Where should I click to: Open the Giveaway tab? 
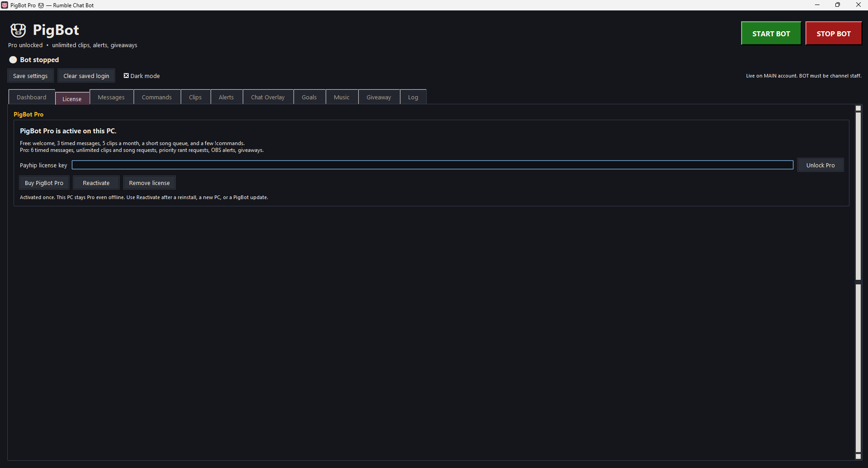click(x=379, y=97)
